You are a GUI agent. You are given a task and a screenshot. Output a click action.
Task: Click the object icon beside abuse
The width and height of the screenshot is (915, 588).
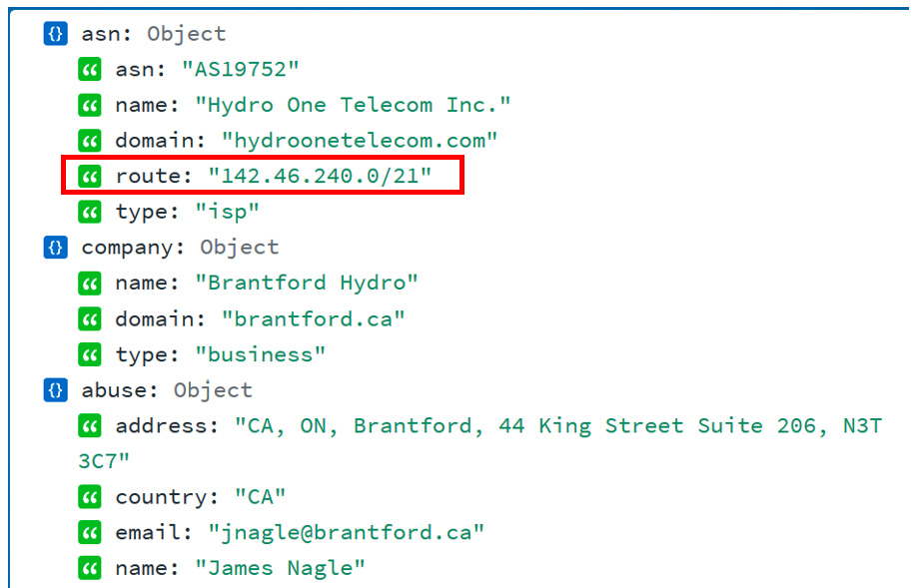point(55,389)
